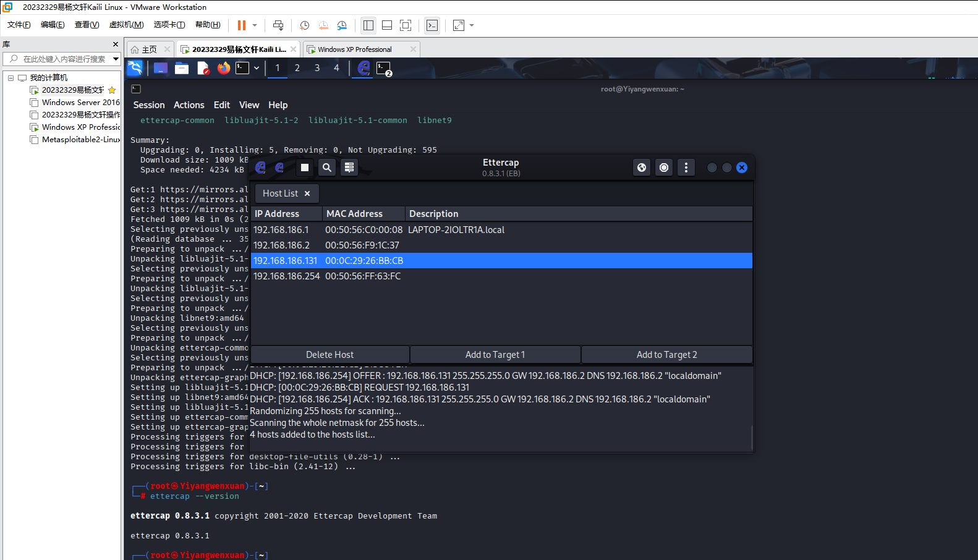Open the terminal Help menu
This screenshot has height=560, width=978.
click(x=278, y=105)
